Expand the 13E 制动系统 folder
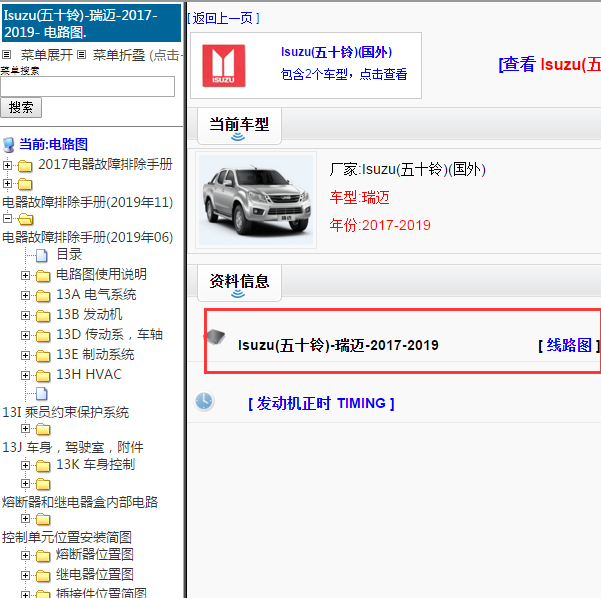Screen dimensions: 601x598 click(25, 355)
